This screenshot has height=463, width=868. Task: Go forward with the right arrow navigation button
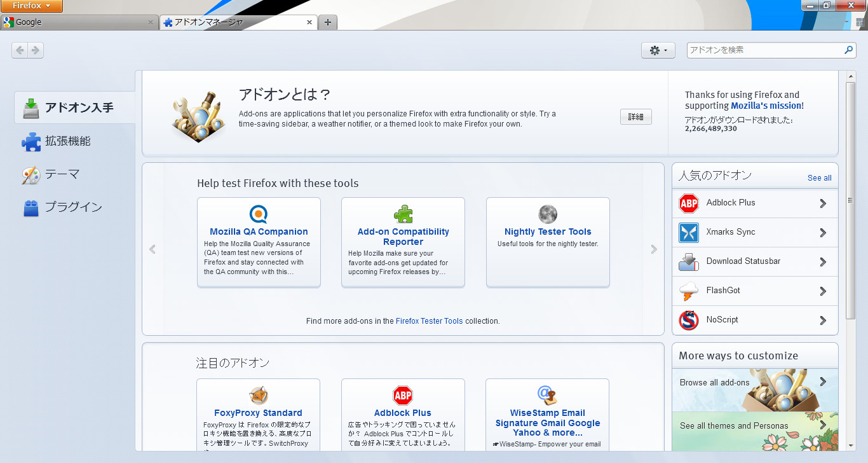click(x=36, y=50)
